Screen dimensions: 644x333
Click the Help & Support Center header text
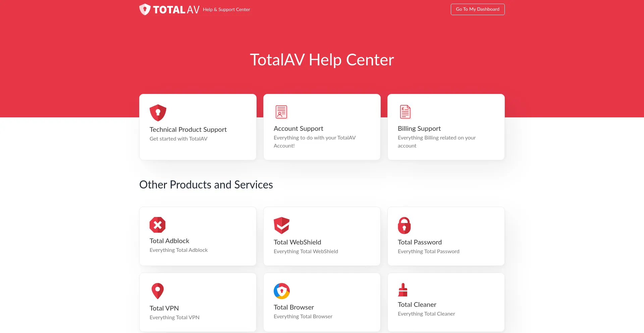coord(226,9)
